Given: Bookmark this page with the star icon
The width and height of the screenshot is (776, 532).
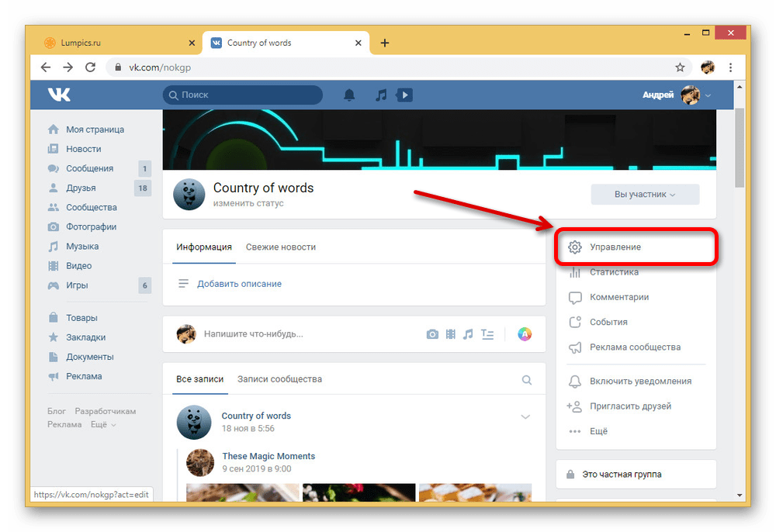Looking at the screenshot, I should point(680,67).
